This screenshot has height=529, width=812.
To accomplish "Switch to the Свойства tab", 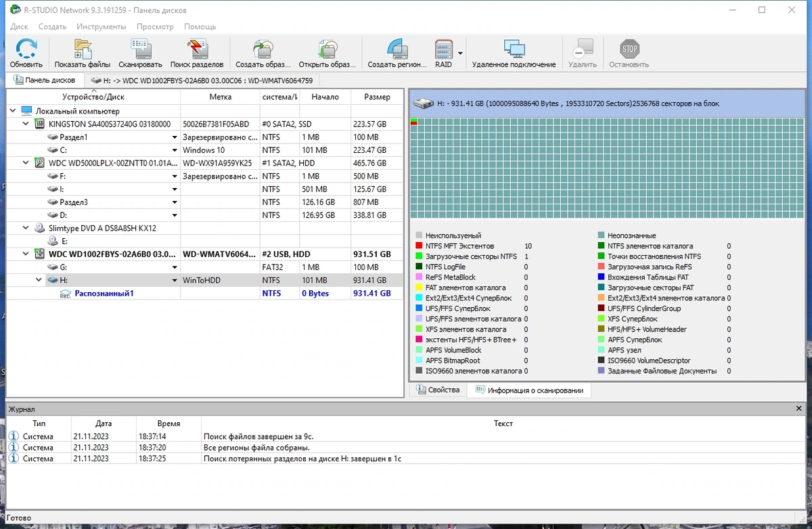I will [x=438, y=390].
